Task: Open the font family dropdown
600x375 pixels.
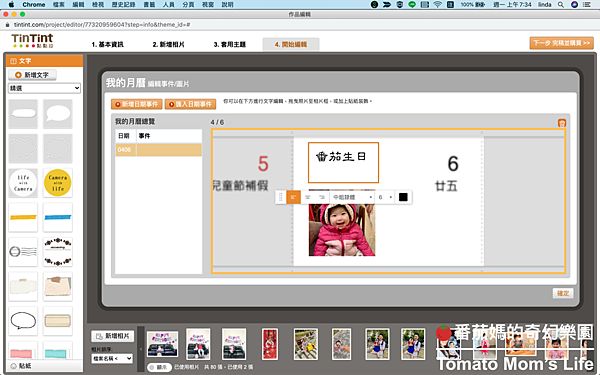Action: tap(352, 197)
